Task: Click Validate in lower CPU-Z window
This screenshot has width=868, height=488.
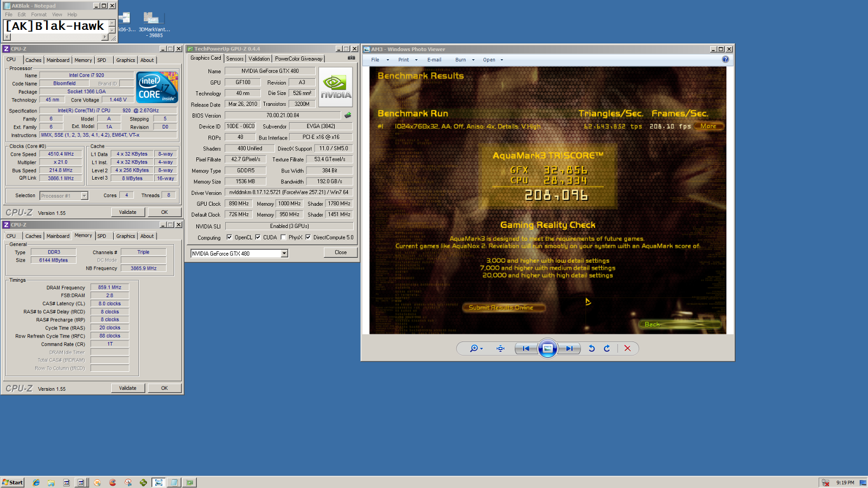Action: tap(127, 388)
